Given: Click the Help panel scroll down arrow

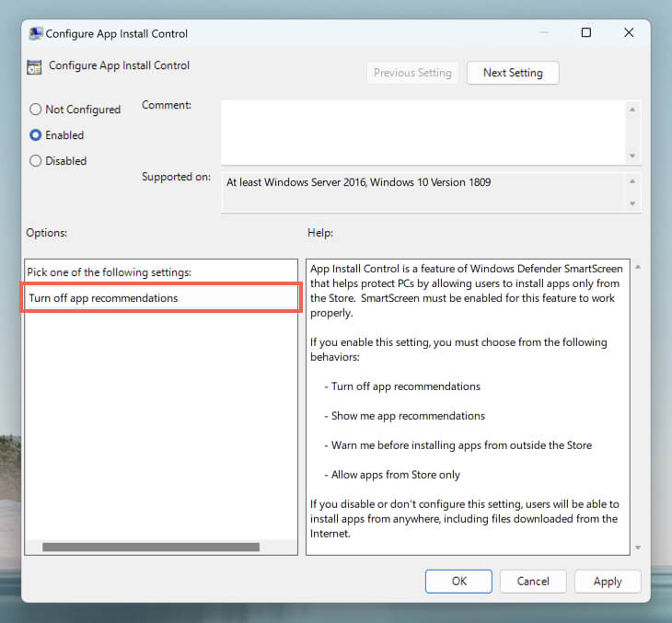Looking at the screenshot, I should (638, 548).
